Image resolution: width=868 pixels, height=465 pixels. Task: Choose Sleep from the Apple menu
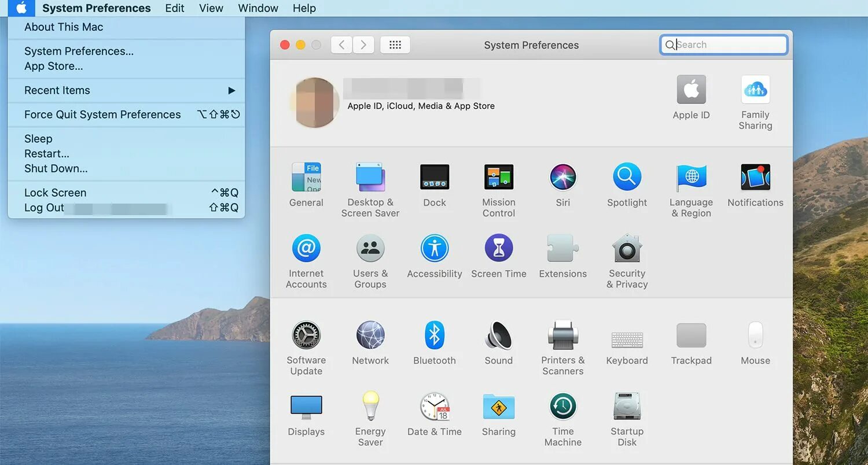[x=126, y=139]
